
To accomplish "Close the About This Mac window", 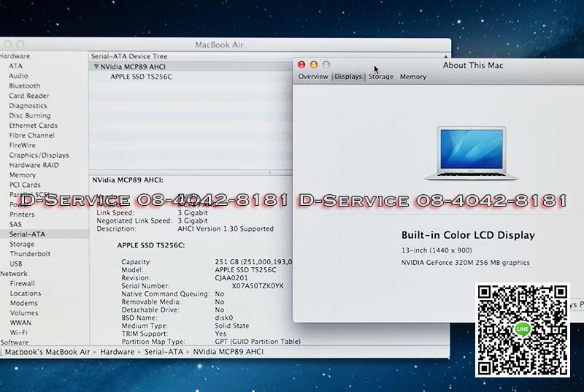I will click(301, 65).
